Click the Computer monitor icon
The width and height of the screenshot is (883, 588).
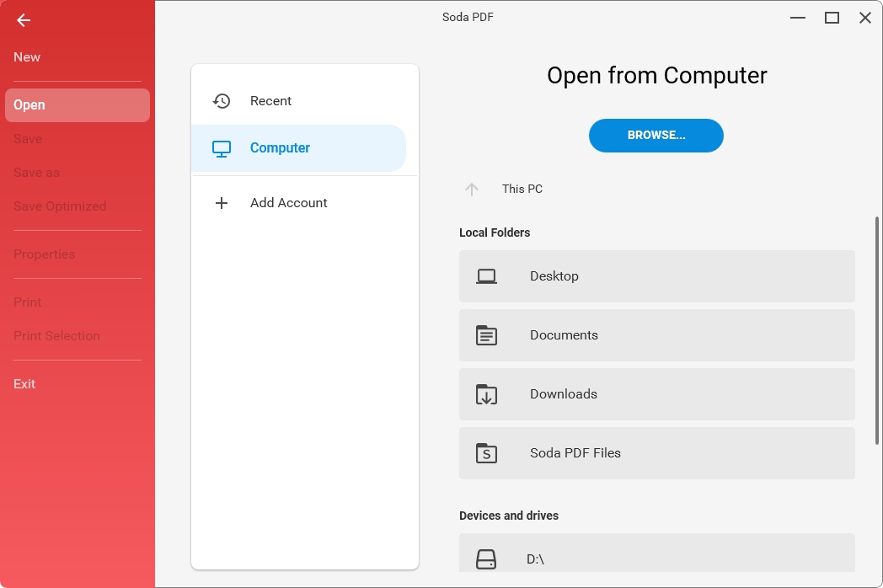222,148
